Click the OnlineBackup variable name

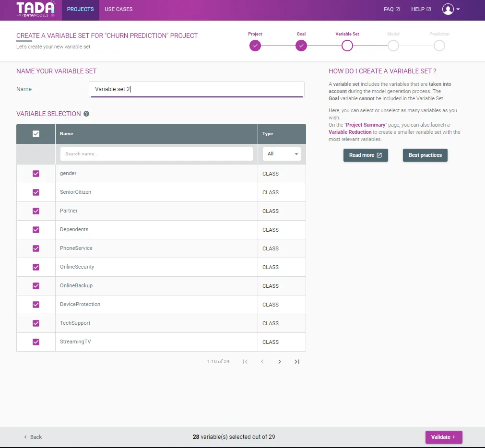pyautogui.click(x=76, y=286)
